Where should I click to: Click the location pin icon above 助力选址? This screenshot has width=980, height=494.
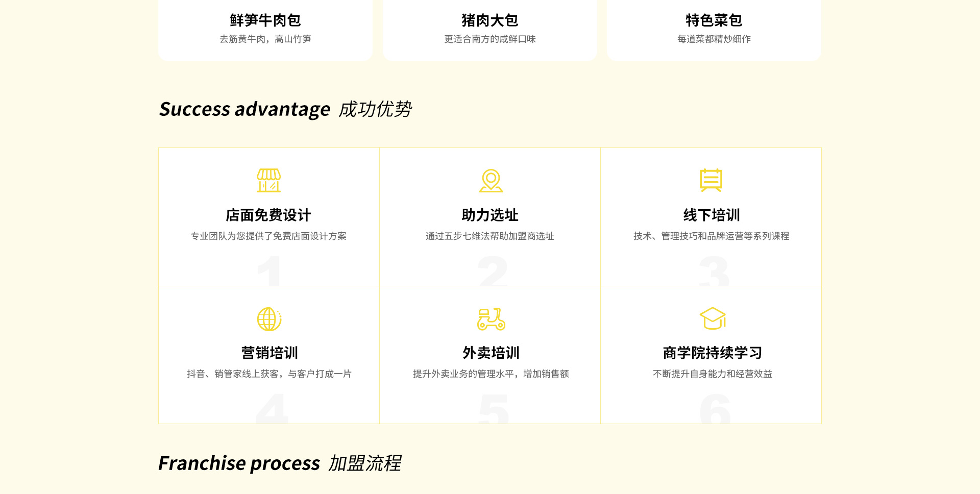(491, 180)
